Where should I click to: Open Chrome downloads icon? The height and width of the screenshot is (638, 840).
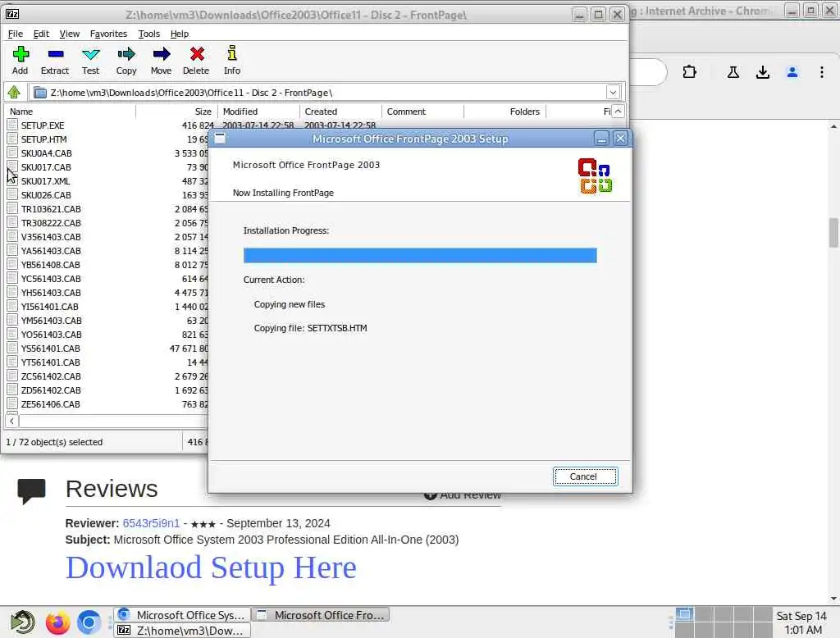coord(762,72)
